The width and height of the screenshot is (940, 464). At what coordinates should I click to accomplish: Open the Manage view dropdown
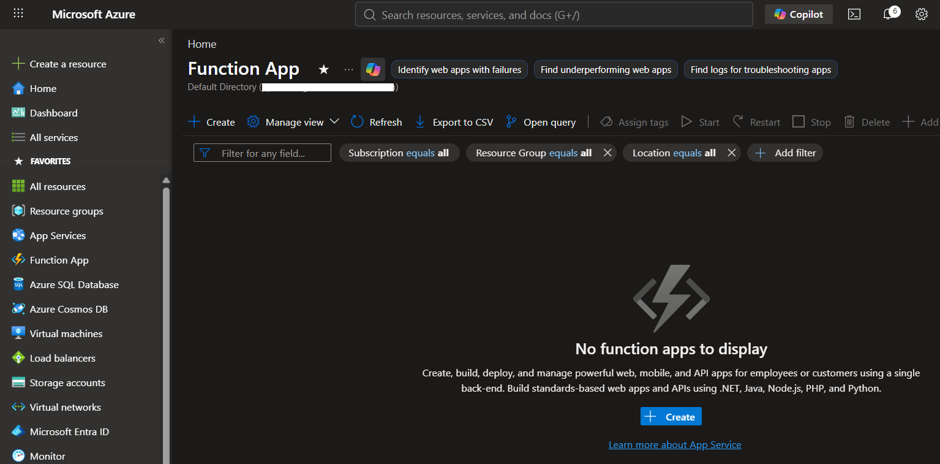click(293, 122)
